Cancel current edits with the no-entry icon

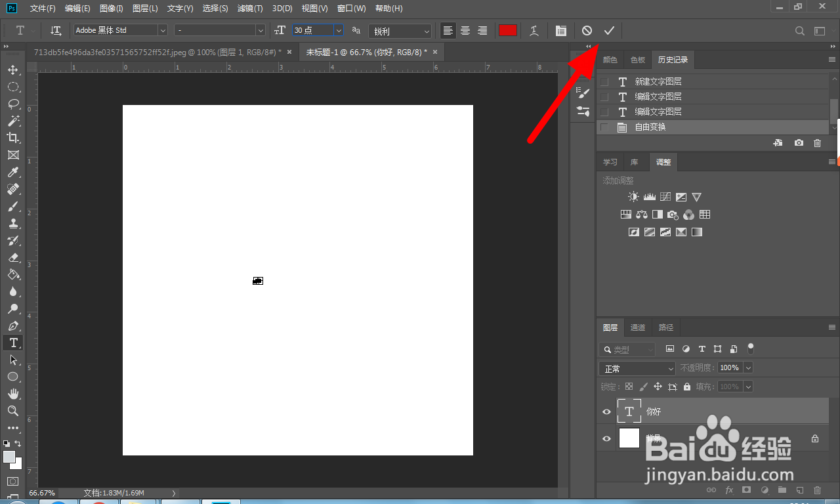587,30
